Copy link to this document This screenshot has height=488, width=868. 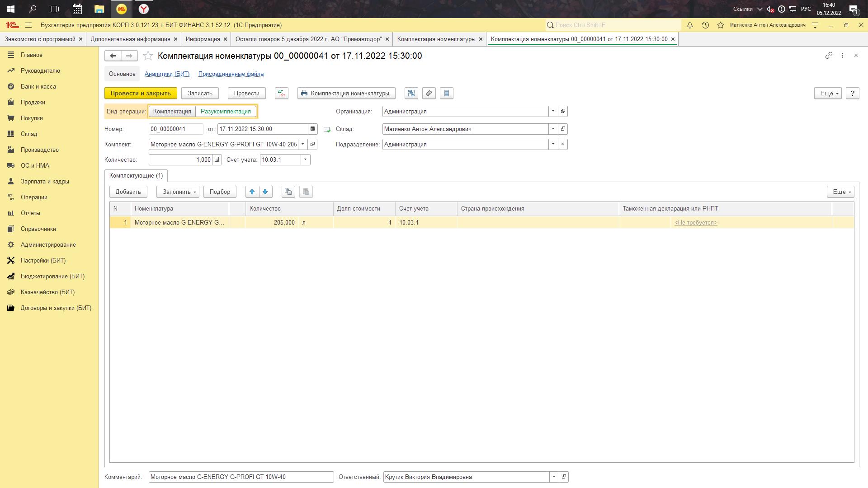point(829,55)
